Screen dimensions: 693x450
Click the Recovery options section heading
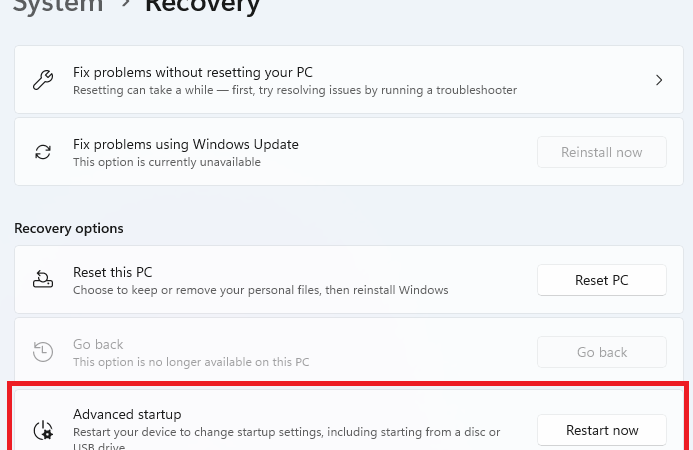coord(69,229)
